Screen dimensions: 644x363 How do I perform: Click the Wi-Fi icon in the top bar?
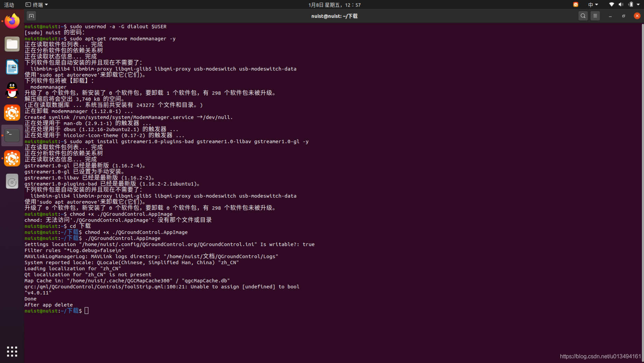click(611, 4)
